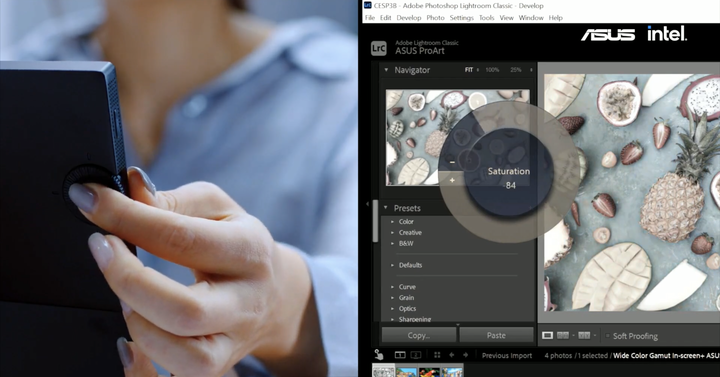Go back with the left arrow icon
The width and height of the screenshot is (720, 377).
[x=451, y=355]
